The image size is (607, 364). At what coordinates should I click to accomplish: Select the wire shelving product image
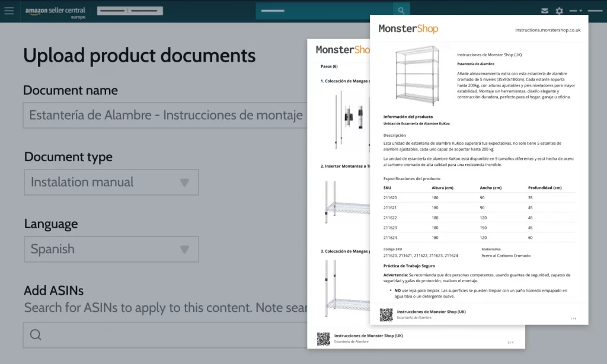click(417, 75)
